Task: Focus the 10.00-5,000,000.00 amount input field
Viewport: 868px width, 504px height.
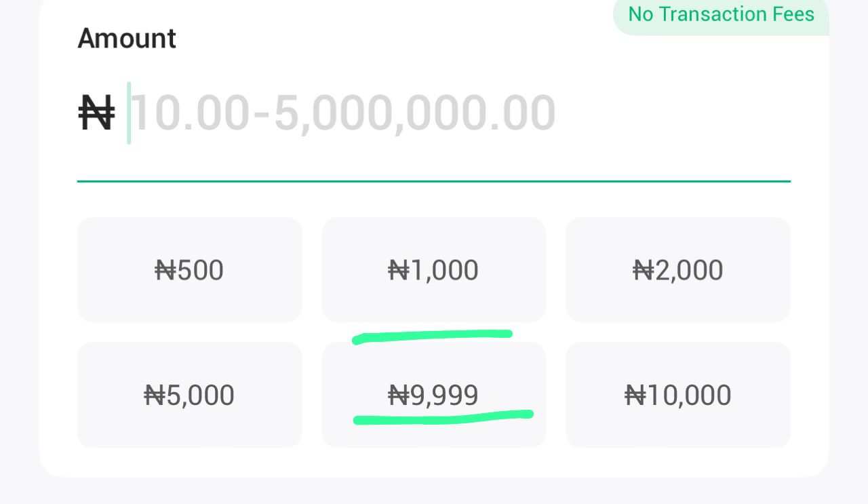Action: coord(343,113)
